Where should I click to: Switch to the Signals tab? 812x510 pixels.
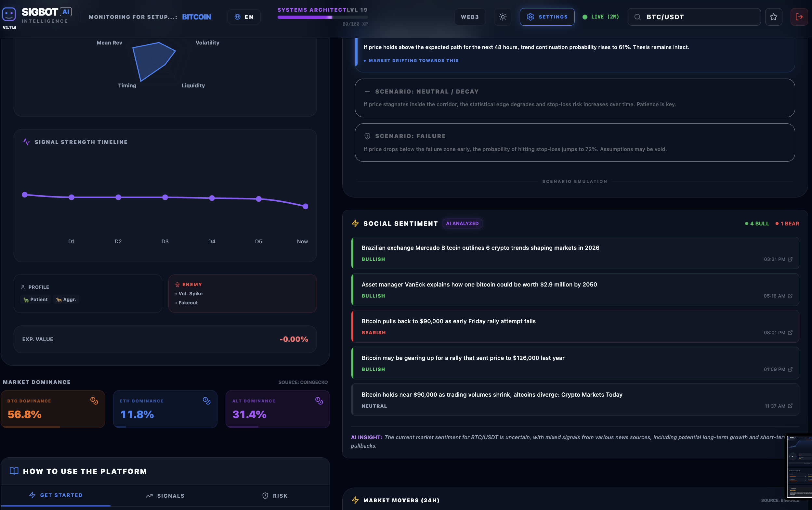click(x=165, y=495)
